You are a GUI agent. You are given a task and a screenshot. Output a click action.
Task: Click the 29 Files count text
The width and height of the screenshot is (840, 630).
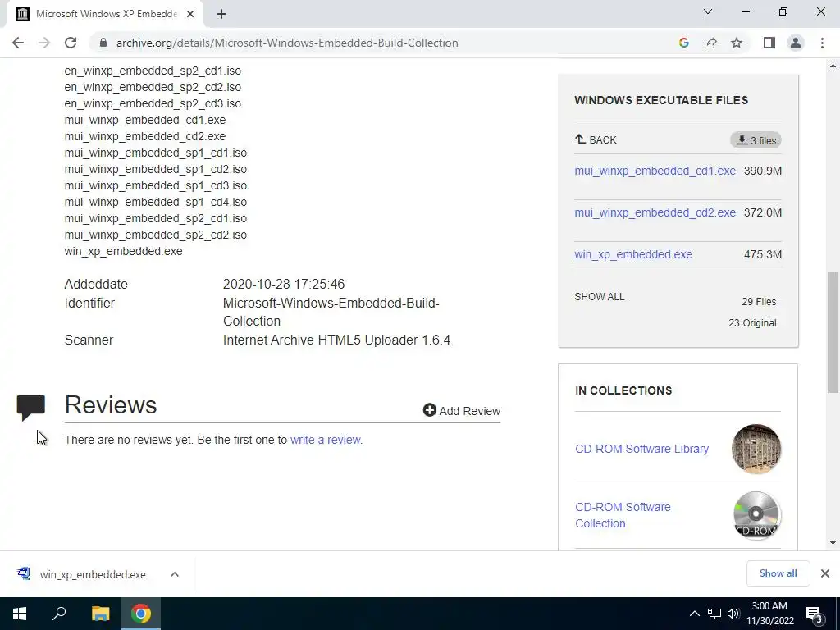coord(759,302)
